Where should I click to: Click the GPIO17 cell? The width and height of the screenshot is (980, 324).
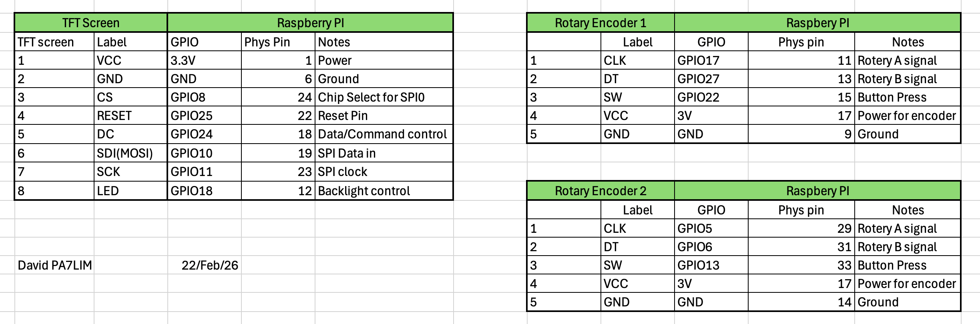tap(711, 60)
